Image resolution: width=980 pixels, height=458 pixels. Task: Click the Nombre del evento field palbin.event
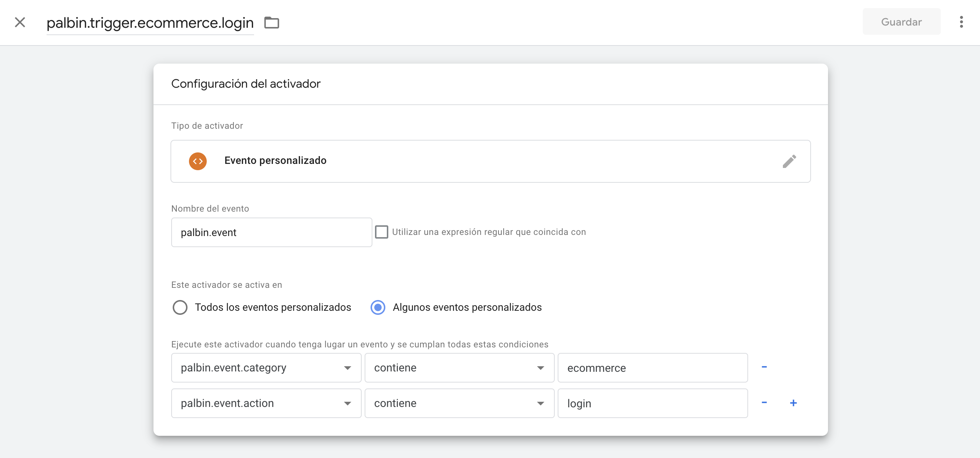[271, 232]
